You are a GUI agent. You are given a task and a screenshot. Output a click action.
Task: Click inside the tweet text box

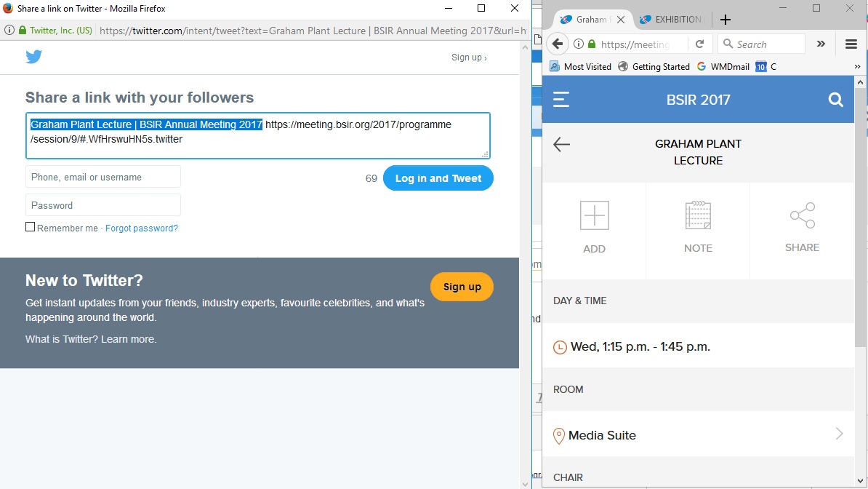tap(257, 135)
